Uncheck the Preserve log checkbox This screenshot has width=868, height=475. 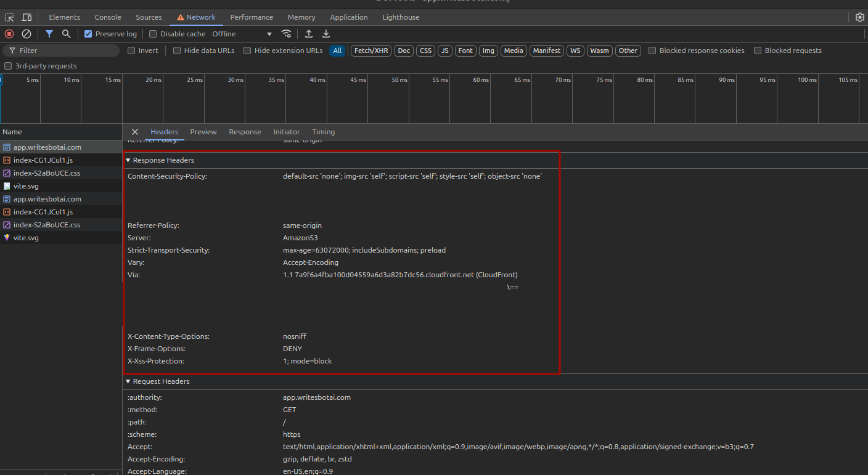tap(88, 34)
